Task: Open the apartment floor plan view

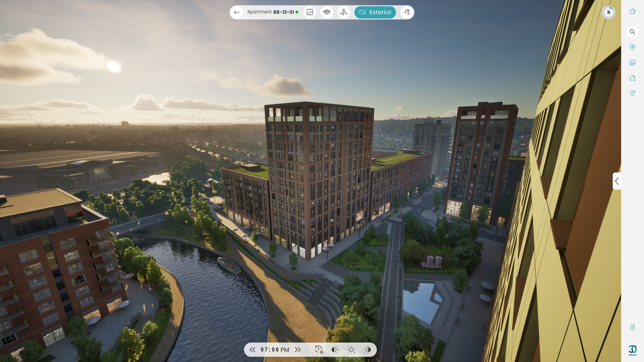Action: point(310,12)
